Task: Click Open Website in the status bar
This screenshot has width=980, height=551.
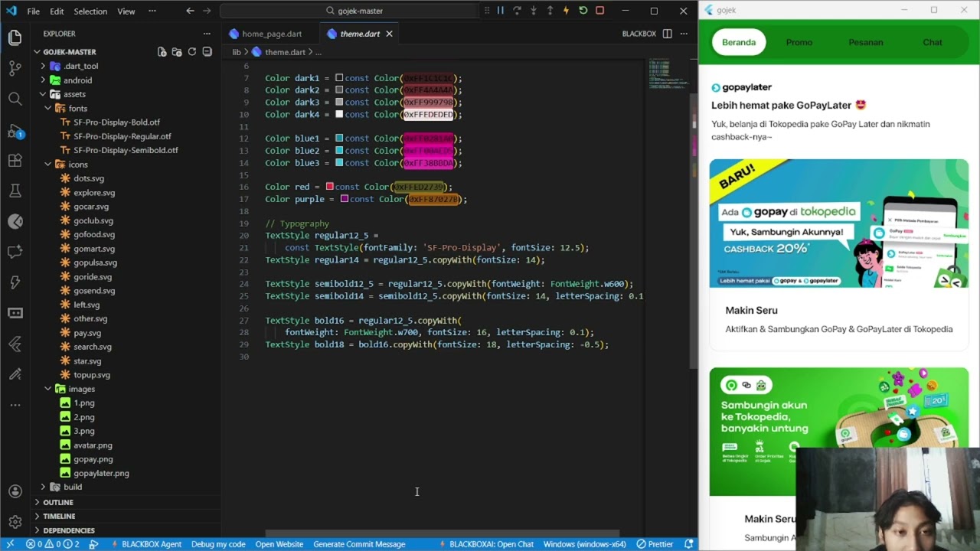Action: tap(279, 544)
